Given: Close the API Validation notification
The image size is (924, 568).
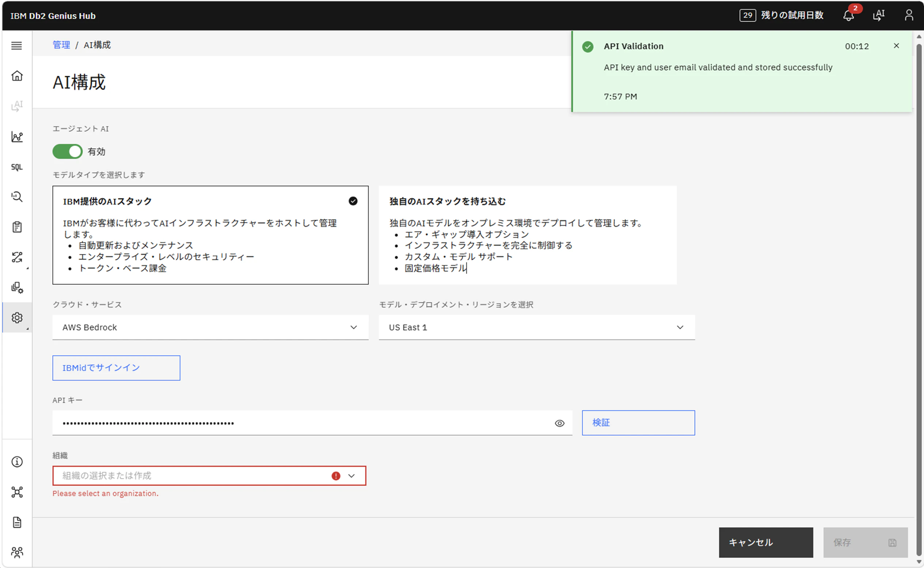Looking at the screenshot, I should pos(896,46).
